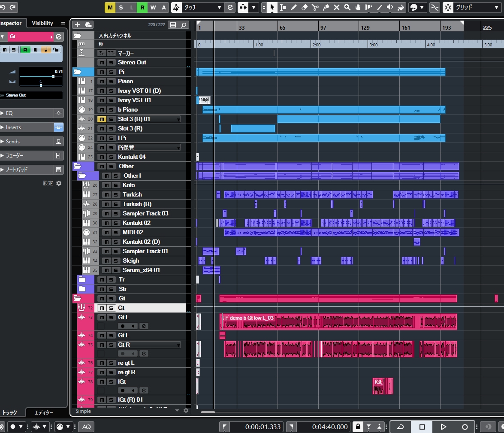Select the Eraser tool in toolbar
This screenshot has height=433, width=504.
(x=305, y=7)
